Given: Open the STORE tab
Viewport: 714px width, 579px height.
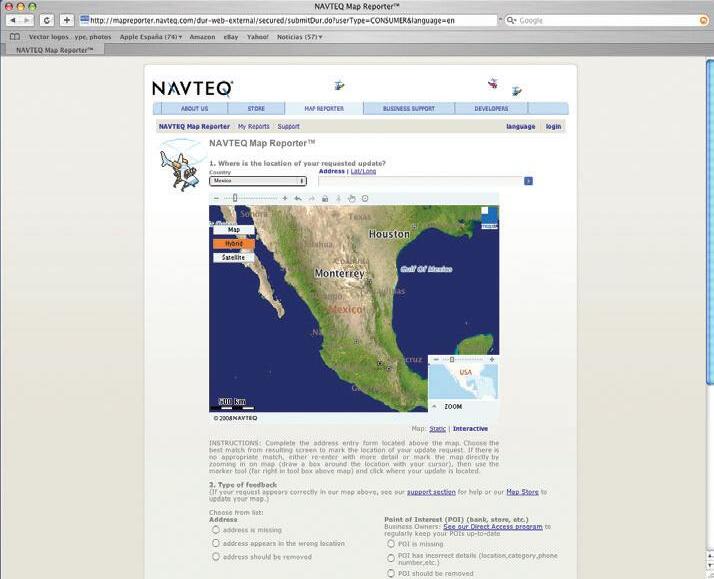Looking at the screenshot, I should [256, 109].
